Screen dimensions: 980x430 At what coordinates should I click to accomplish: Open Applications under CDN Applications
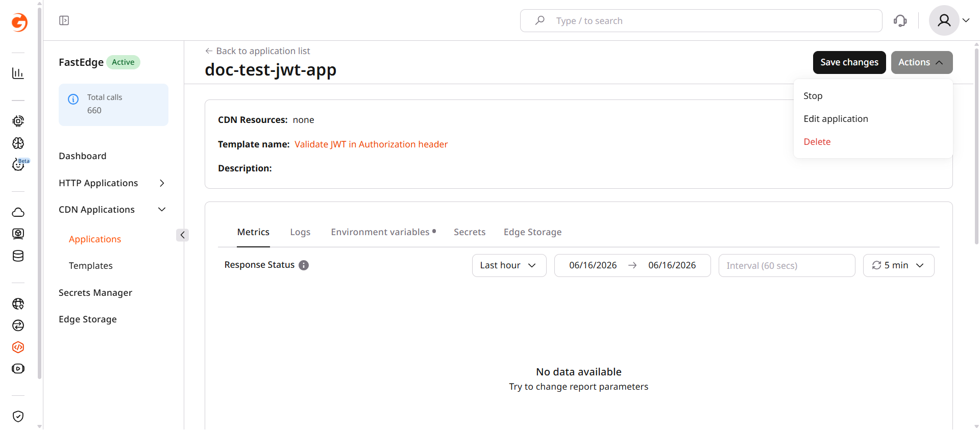pyautogui.click(x=95, y=239)
